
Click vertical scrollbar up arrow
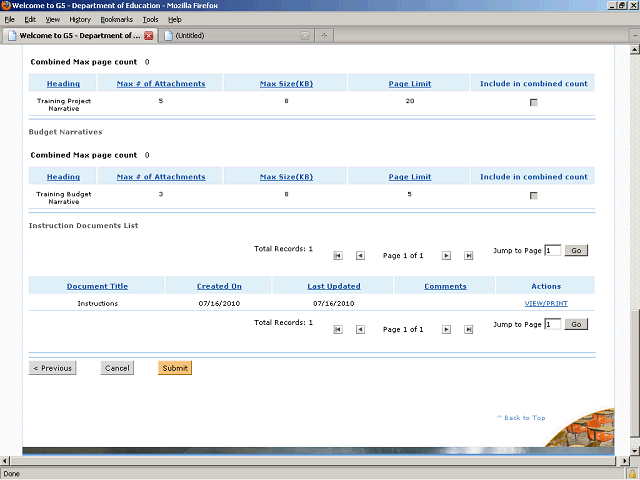pos(635,50)
